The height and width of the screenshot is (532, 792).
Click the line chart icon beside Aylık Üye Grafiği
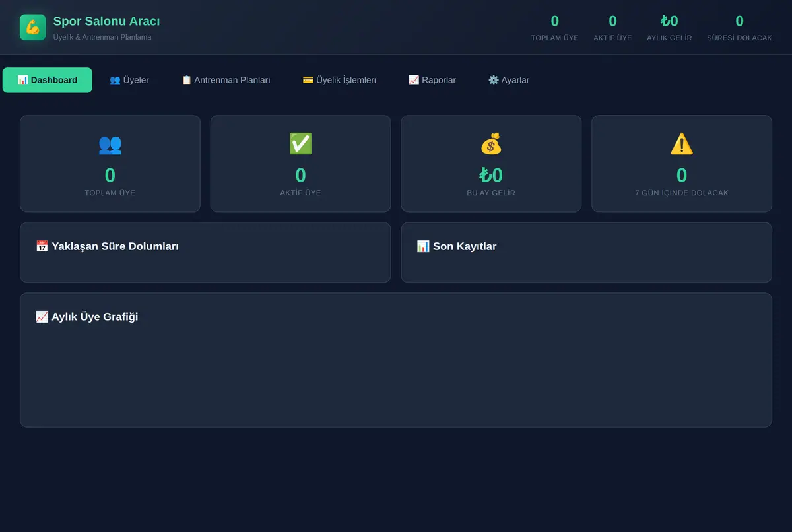pyautogui.click(x=42, y=317)
